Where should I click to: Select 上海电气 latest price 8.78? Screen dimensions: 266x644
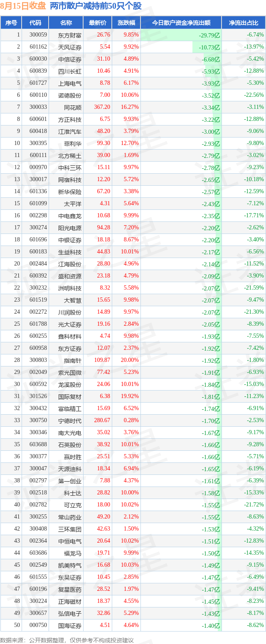(104, 83)
